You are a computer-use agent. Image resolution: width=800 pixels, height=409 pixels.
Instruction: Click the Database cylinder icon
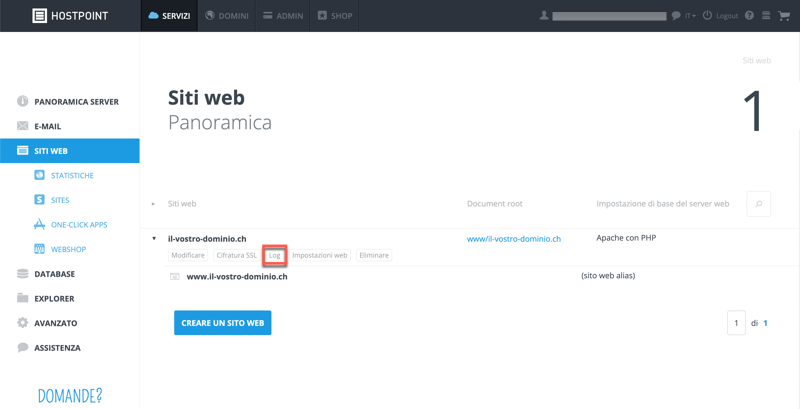[22, 274]
